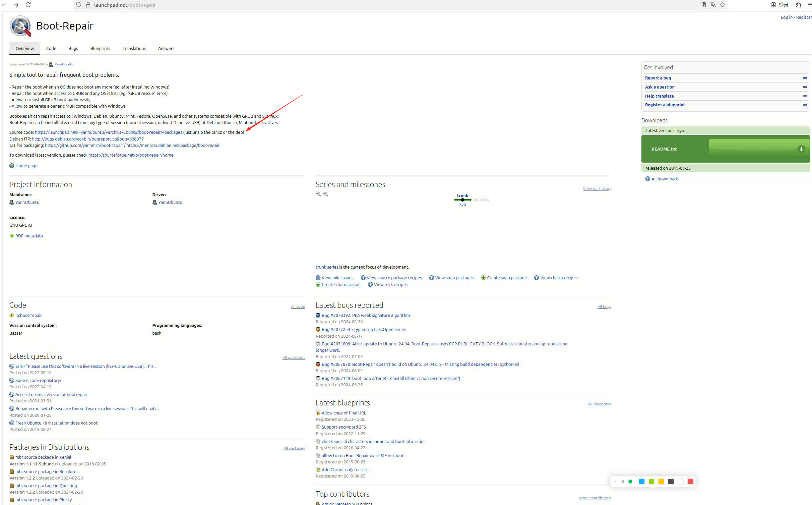Pick the blue annotation color swatch
The height and width of the screenshot is (505, 812).
(x=641, y=482)
